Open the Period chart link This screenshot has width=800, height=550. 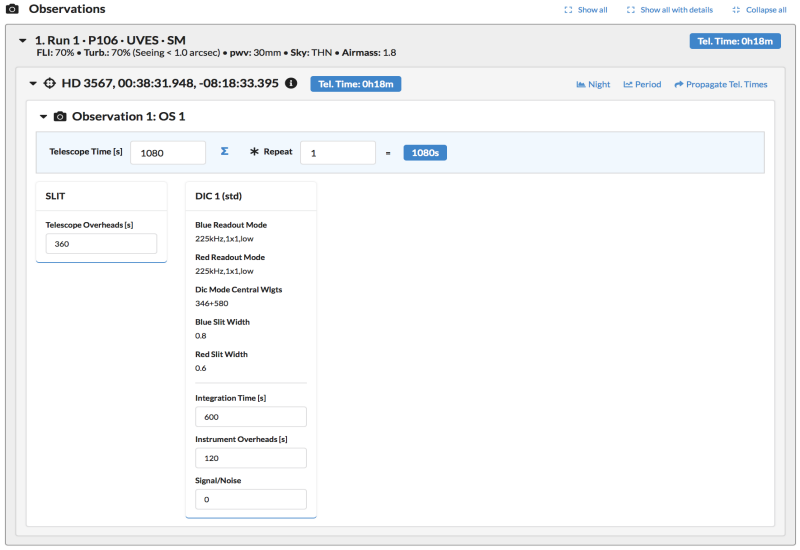click(x=642, y=85)
